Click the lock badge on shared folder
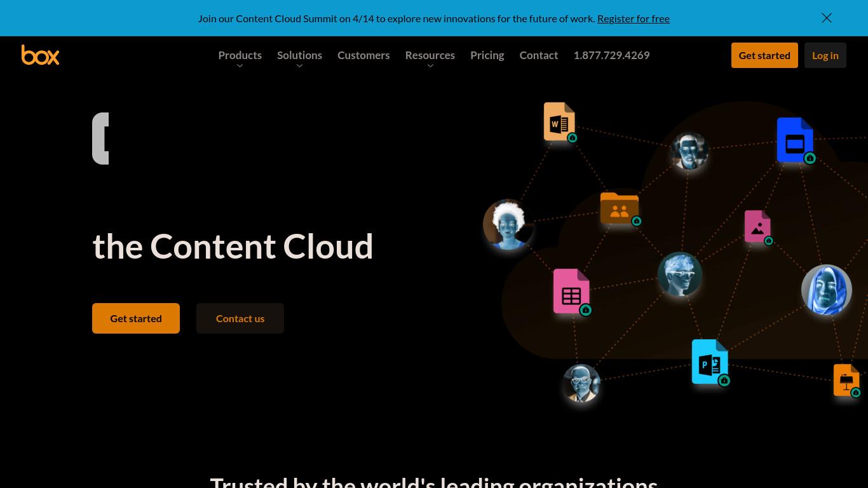Screen dimensions: 868x488 tap(636, 221)
